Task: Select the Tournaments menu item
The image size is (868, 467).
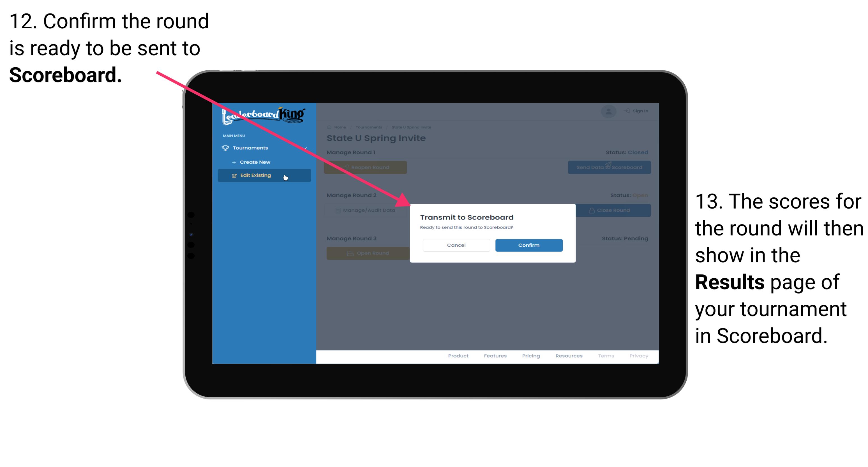Action: 251,148
